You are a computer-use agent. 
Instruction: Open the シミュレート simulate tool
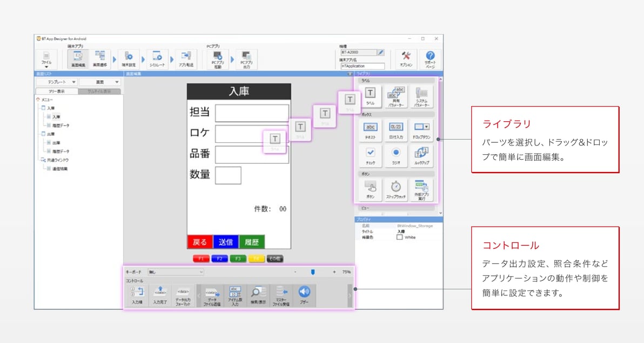coord(157,59)
